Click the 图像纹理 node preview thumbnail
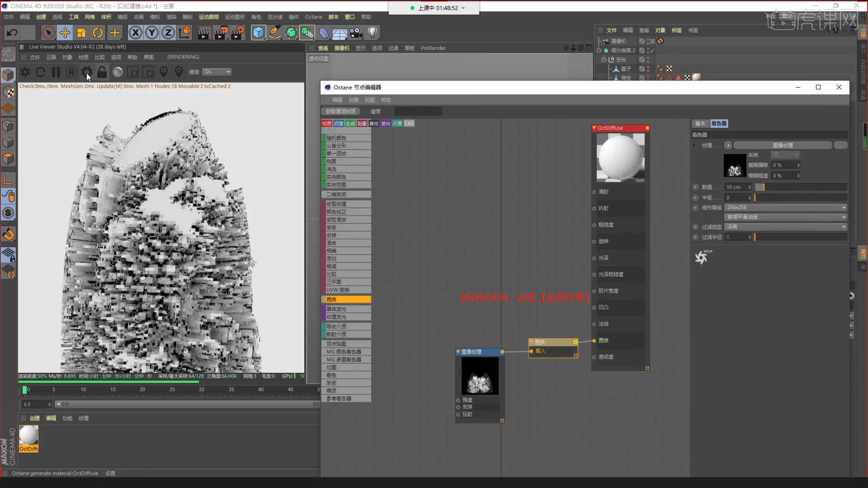The height and width of the screenshot is (488, 868). pos(480,376)
